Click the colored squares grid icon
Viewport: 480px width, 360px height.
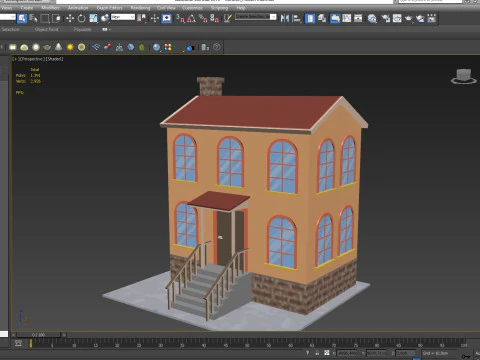(x=168, y=47)
